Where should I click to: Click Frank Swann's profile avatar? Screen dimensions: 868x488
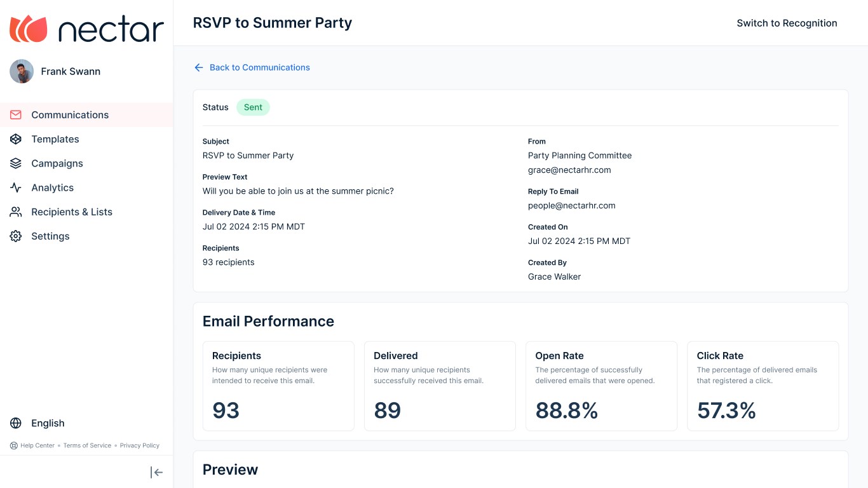(22, 71)
